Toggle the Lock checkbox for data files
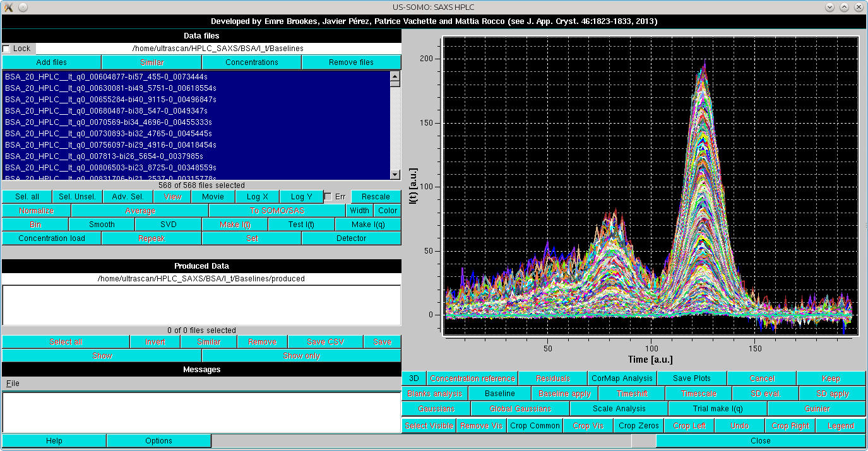 (6, 49)
